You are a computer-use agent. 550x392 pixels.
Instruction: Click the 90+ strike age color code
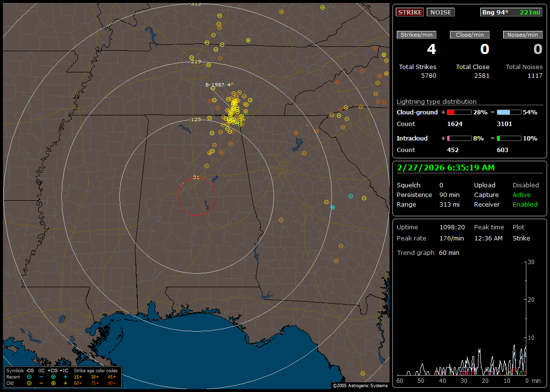click(112, 383)
